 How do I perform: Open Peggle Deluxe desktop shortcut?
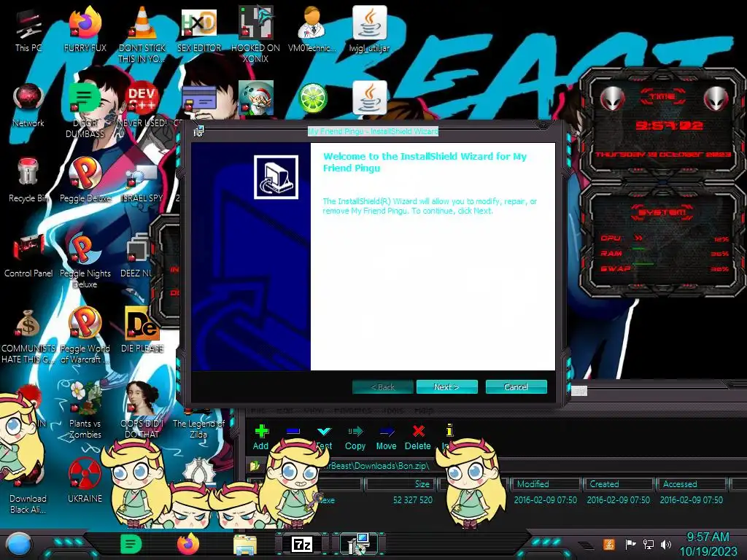pos(85,180)
